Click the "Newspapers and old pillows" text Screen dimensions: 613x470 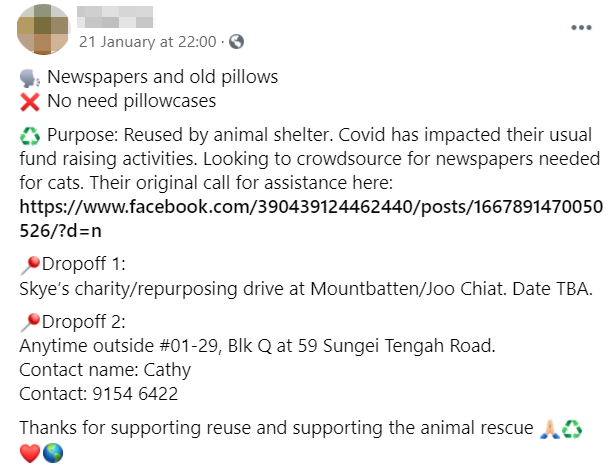(162, 77)
